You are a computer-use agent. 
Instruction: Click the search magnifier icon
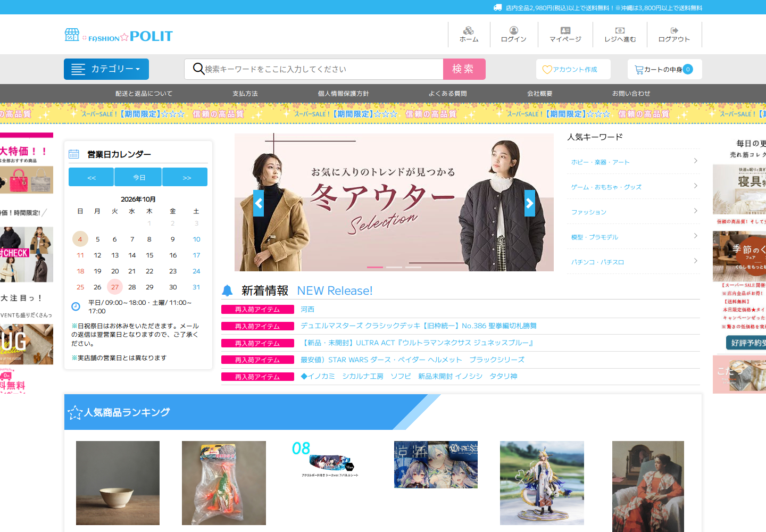198,69
